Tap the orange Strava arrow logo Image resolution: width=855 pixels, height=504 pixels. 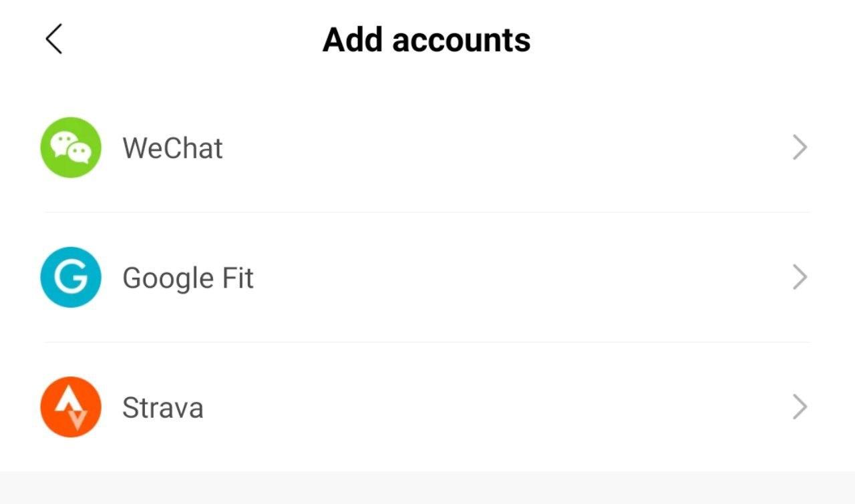coord(71,407)
